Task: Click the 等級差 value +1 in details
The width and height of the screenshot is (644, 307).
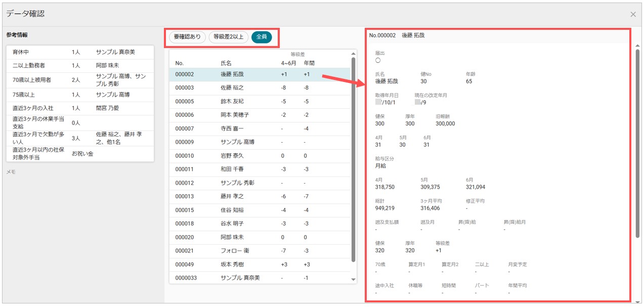Action: pos(439,250)
